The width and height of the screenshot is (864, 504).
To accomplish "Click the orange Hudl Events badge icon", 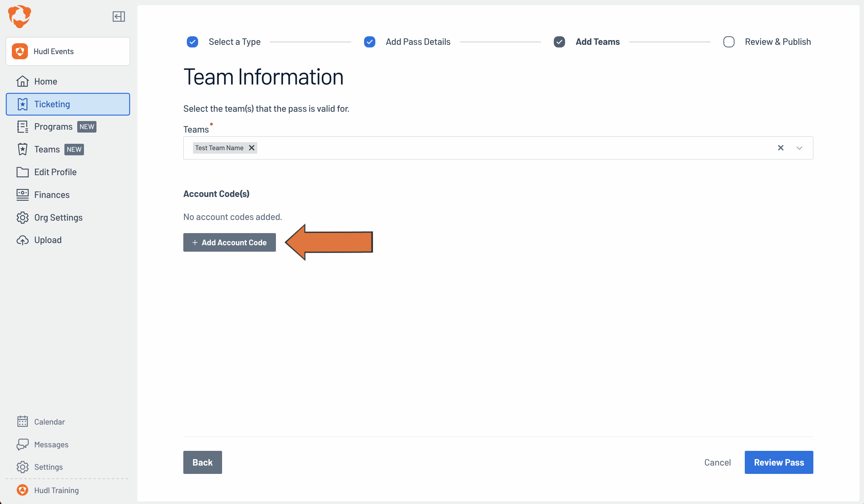I will (x=20, y=52).
